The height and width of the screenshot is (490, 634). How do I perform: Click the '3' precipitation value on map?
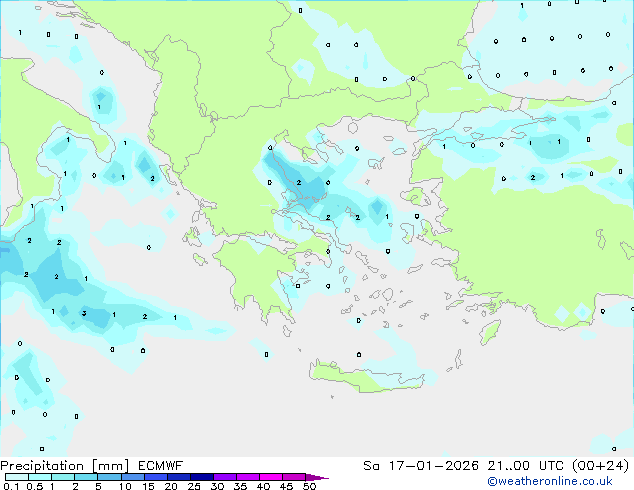point(84,313)
